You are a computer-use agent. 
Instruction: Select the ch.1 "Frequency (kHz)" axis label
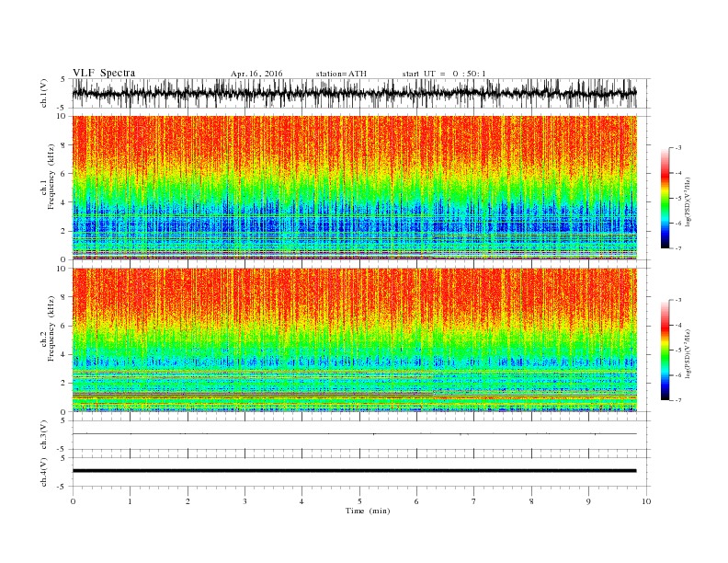[51, 177]
